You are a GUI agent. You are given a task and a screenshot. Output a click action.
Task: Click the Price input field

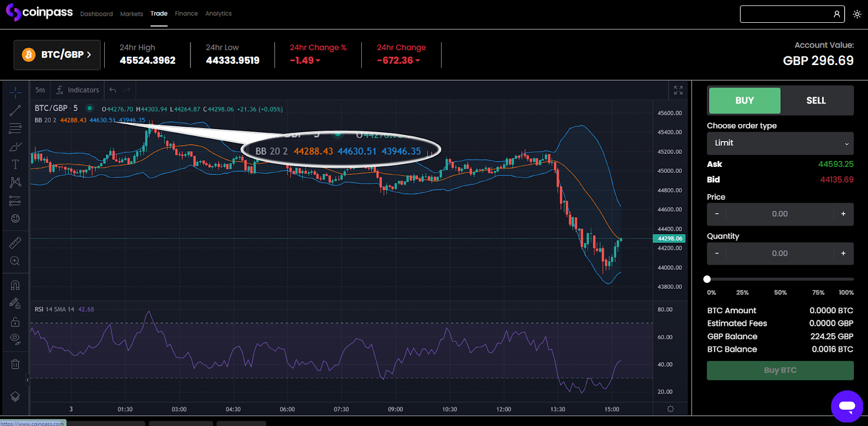[x=780, y=214]
